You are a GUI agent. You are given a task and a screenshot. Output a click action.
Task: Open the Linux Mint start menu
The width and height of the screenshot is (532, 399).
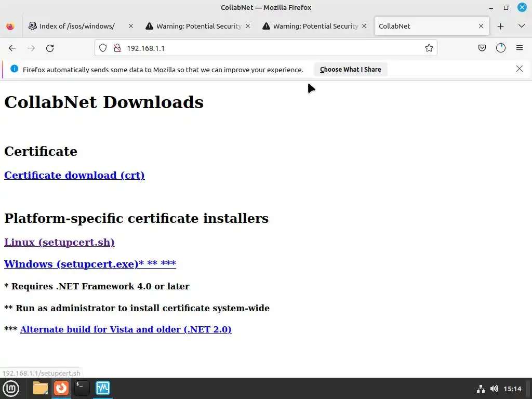(x=11, y=389)
